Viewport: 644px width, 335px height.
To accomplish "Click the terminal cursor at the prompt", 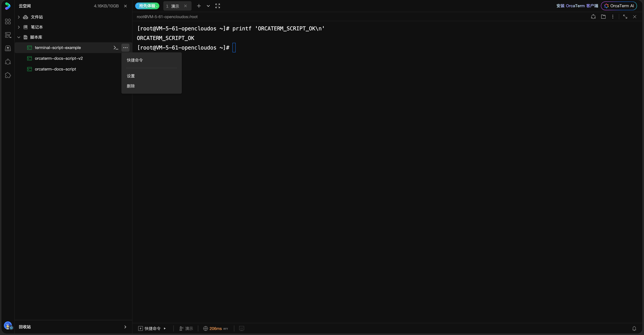I will coord(234,47).
